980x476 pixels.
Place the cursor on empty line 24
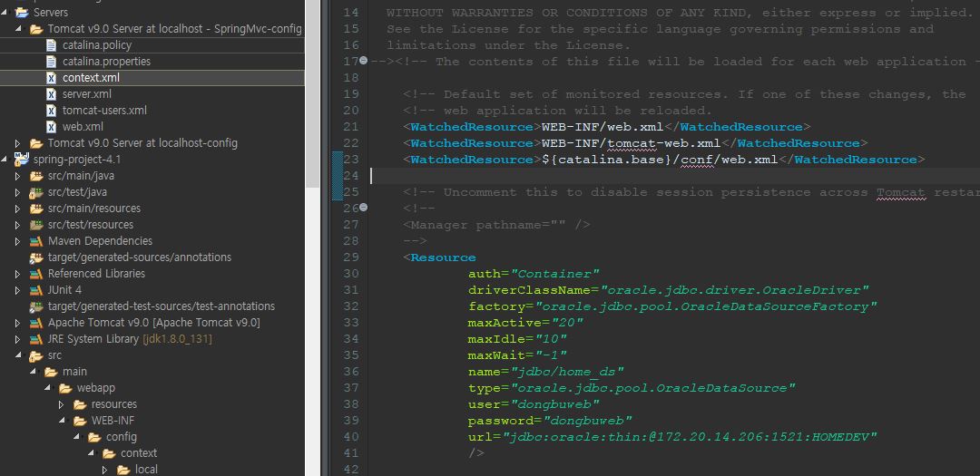(544, 176)
